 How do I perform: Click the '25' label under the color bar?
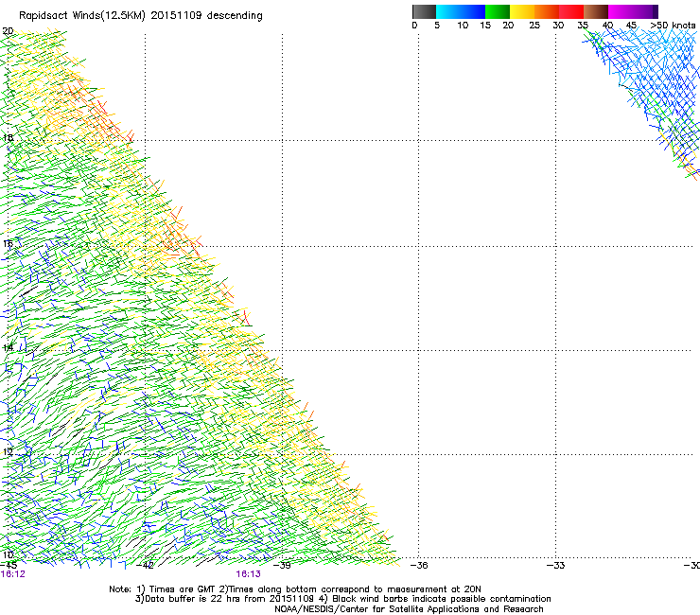click(x=534, y=26)
